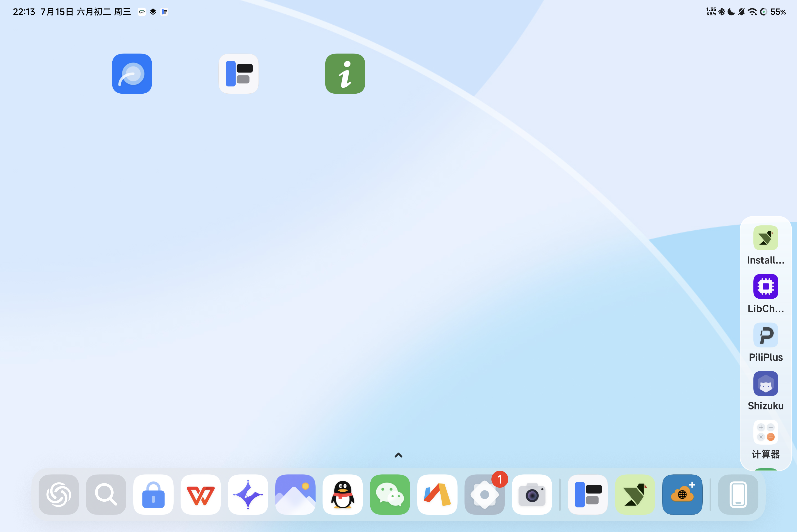The image size is (797, 532).
Task: Tap the date 7月15日 六月初二 周三
Action: 86,12
